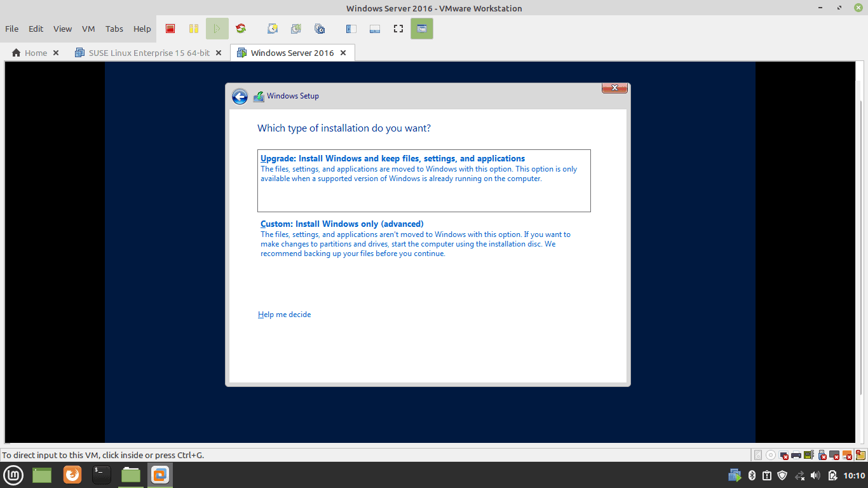Close the Home tab
This screenshot has height=488, width=868.
(56, 53)
